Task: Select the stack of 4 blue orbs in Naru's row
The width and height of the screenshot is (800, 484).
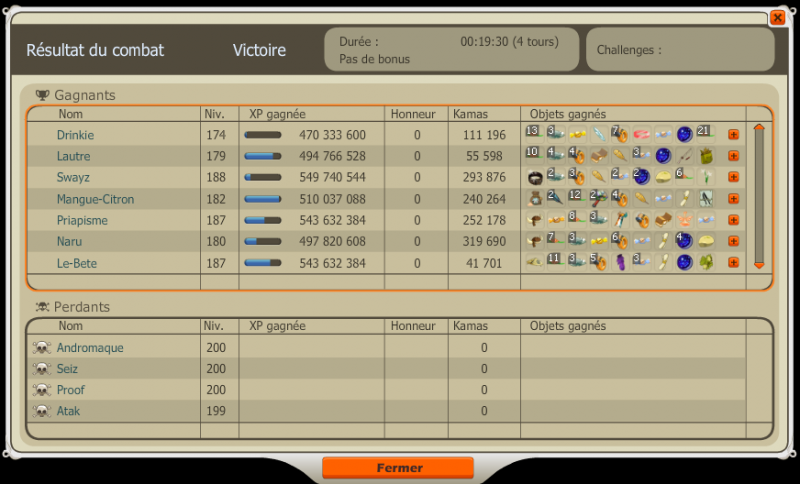Action: coord(685,241)
